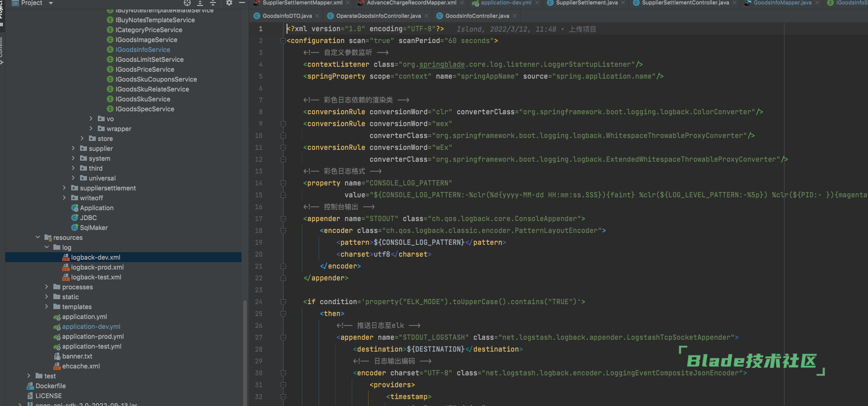The height and width of the screenshot is (406, 868).
Task: Close the GoodsInfoDTO.java tab
Action: point(317,16)
